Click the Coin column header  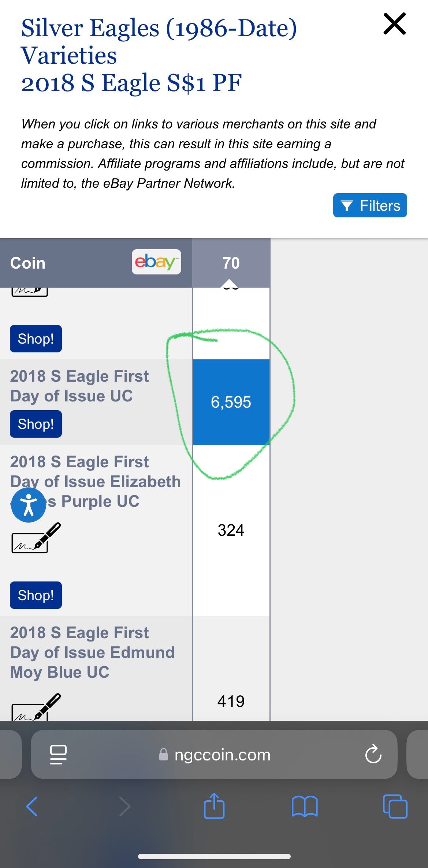[x=28, y=263]
